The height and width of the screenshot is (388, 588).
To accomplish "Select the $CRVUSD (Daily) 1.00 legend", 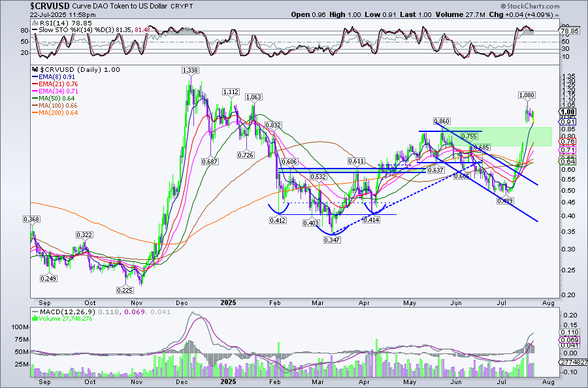I will pos(76,70).
